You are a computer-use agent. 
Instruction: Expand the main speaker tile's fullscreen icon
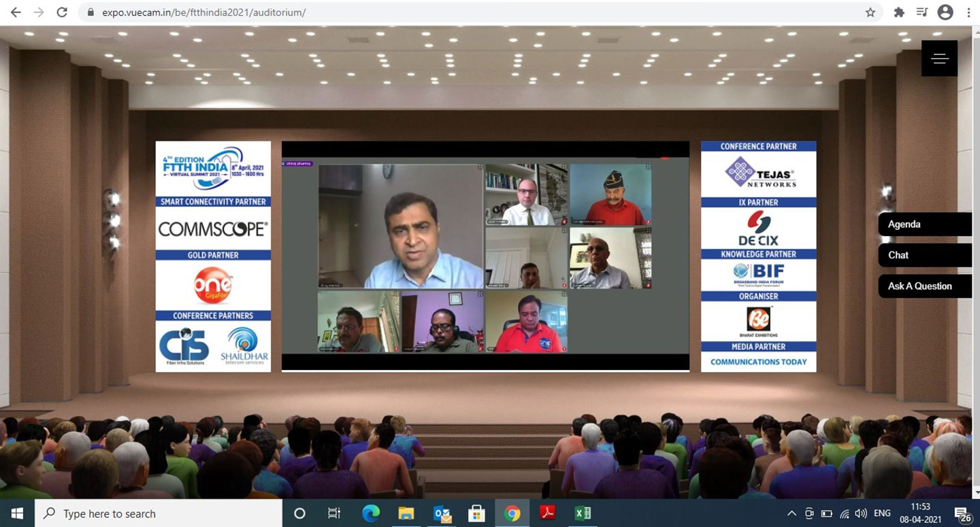(x=480, y=167)
